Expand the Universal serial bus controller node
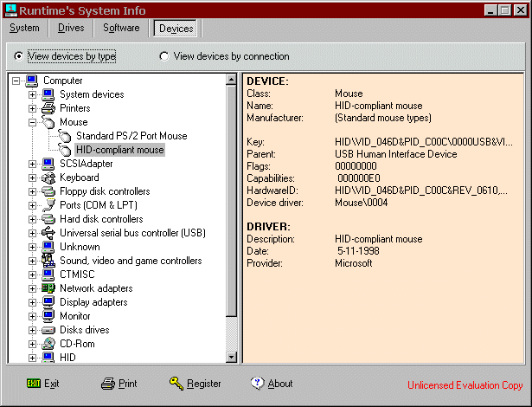The height and width of the screenshot is (407, 532). click(33, 233)
